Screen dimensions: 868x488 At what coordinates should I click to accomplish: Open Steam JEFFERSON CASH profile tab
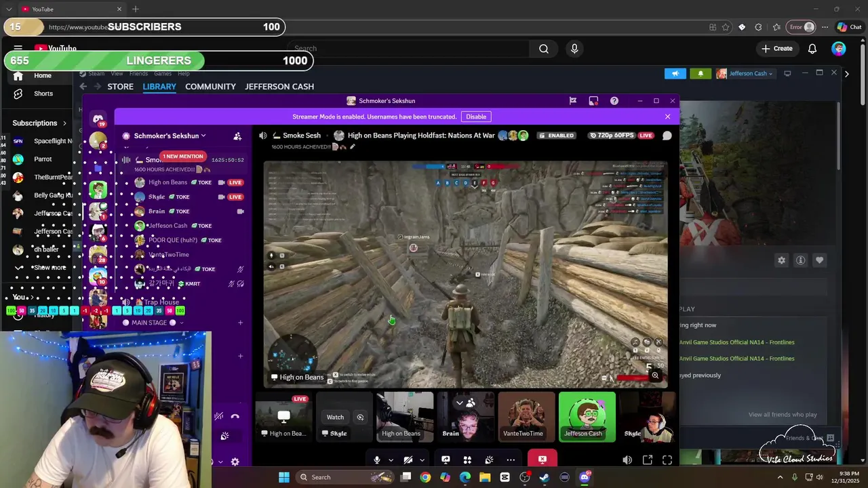pyautogui.click(x=279, y=87)
